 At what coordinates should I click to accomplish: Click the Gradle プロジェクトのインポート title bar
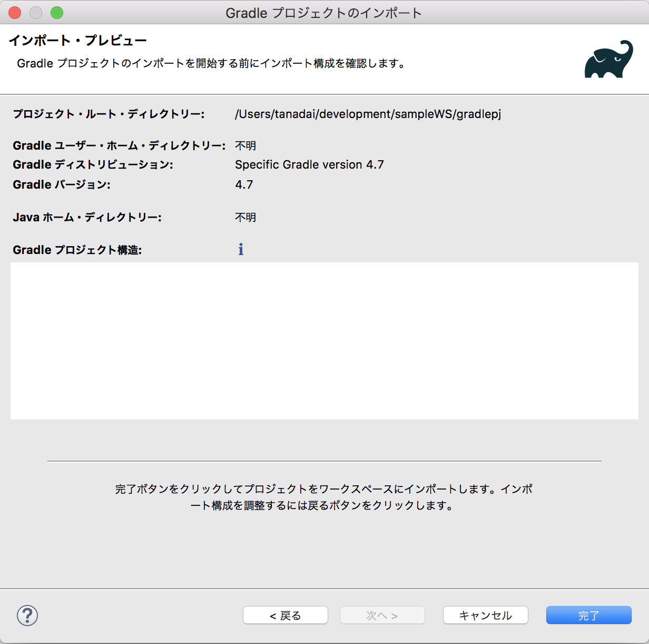click(x=324, y=12)
